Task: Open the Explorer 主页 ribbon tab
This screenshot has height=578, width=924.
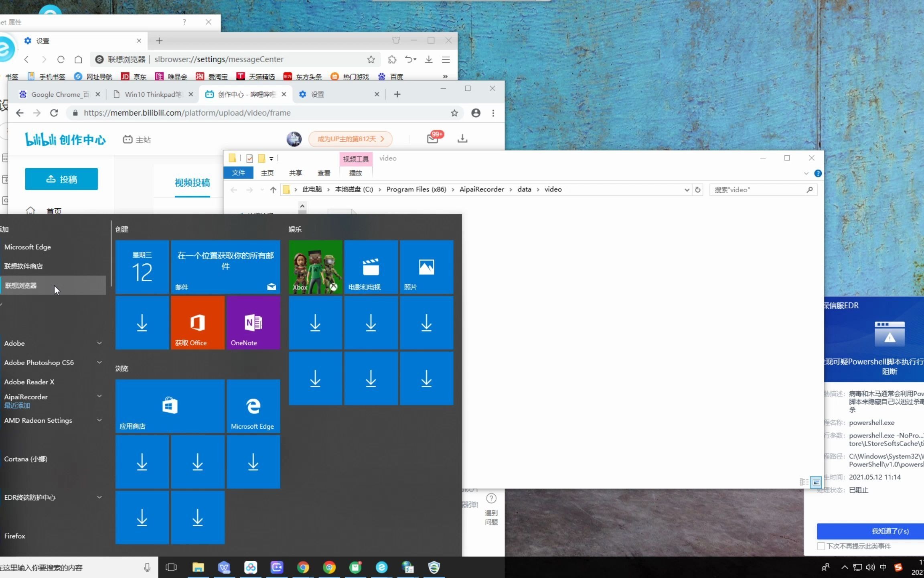Action: [267, 173]
